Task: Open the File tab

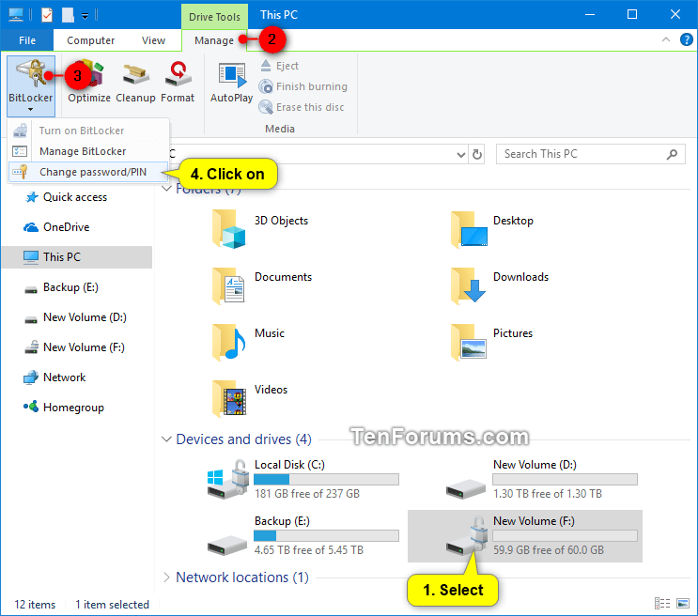Action: coord(27,40)
